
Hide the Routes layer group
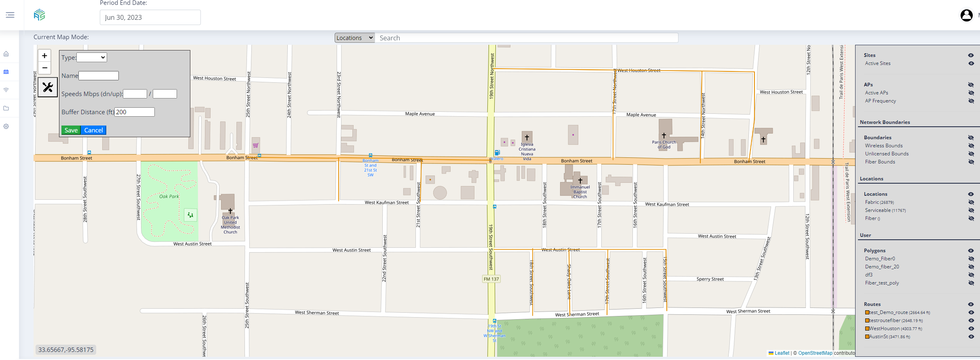pyautogui.click(x=971, y=304)
